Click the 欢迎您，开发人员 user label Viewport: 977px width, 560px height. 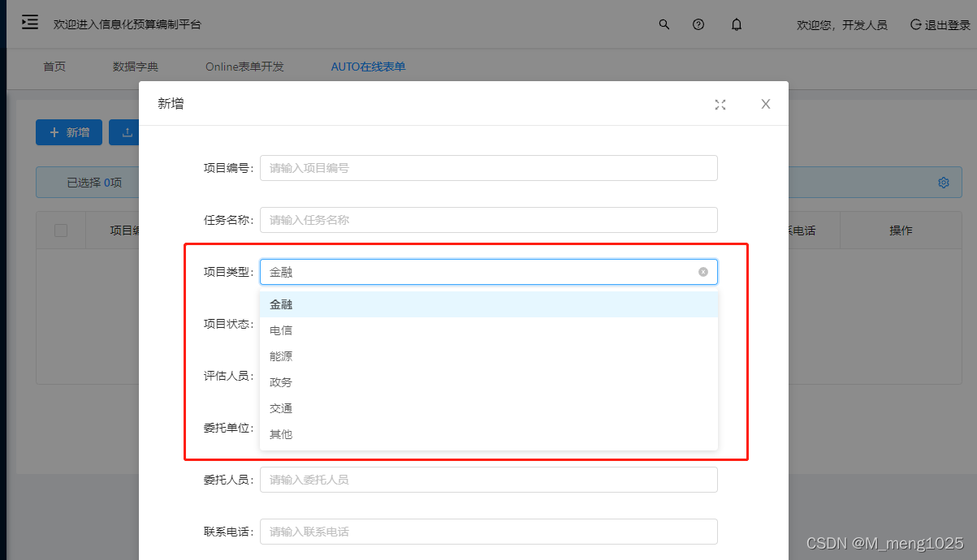[842, 25]
